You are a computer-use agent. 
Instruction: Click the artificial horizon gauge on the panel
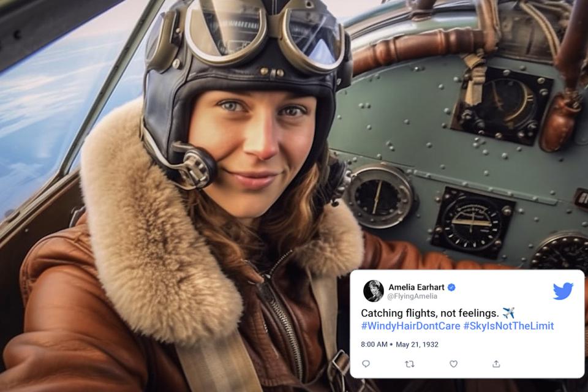(x=472, y=221)
